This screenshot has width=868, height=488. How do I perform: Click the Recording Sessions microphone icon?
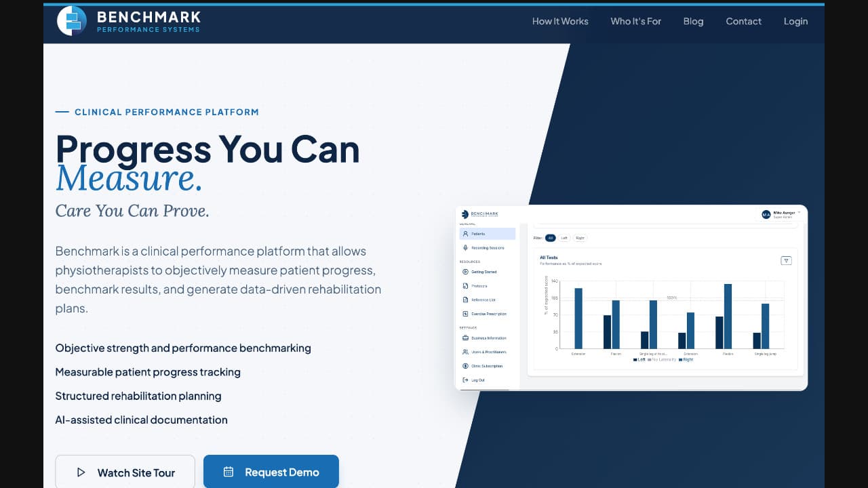point(465,248)
